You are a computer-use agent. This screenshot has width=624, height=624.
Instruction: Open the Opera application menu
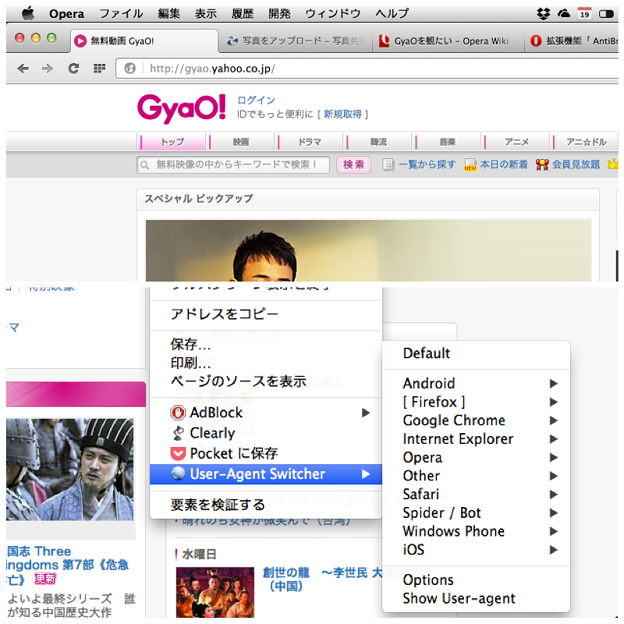(66, 14)
